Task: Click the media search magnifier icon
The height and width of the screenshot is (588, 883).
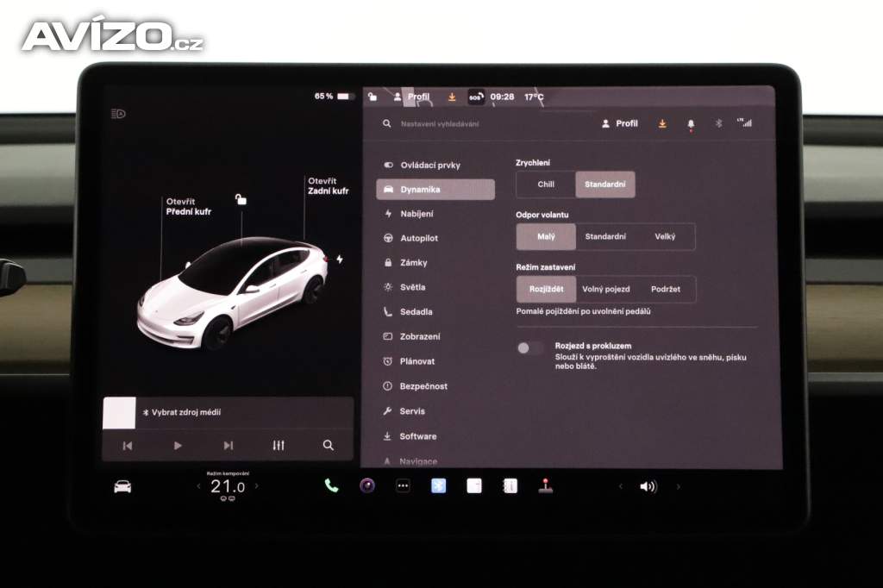Action: 328,445
